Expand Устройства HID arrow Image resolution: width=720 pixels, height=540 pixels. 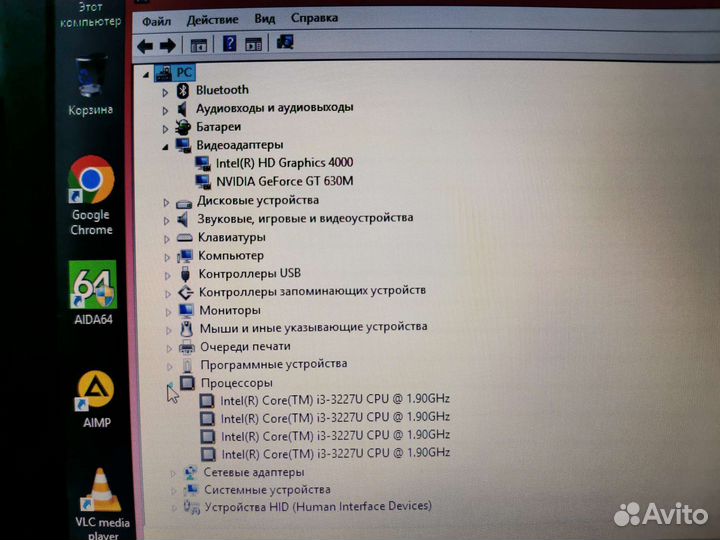pyautogui.click(x=174, y=508)
